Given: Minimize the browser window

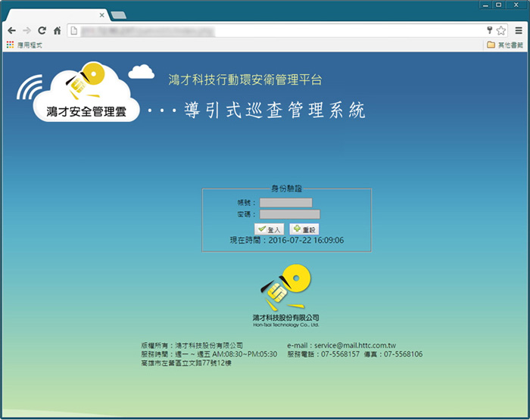Looking at the screenshot, I should pyautogui.click(x=486, y=5).
